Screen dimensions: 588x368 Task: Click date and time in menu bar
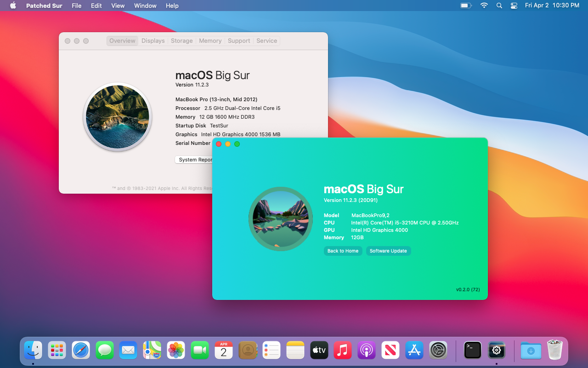(x=552, y=6)
